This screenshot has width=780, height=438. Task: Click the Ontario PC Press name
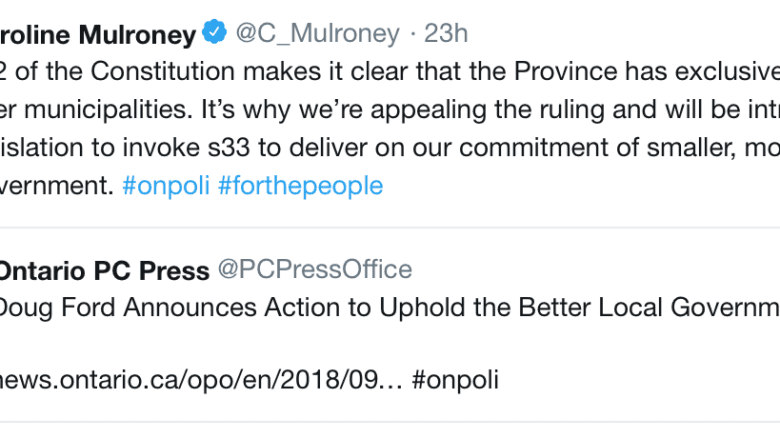click(104, 270)
